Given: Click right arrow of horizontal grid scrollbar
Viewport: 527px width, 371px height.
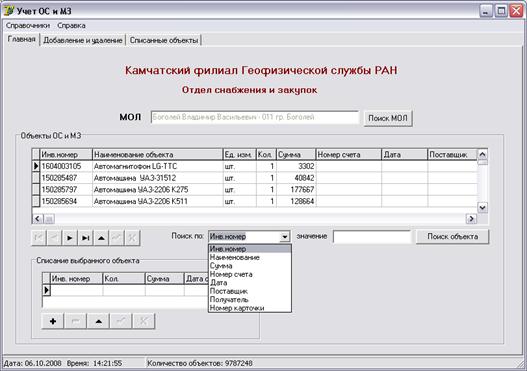Looking at the screenshot, I should point(471,219).
